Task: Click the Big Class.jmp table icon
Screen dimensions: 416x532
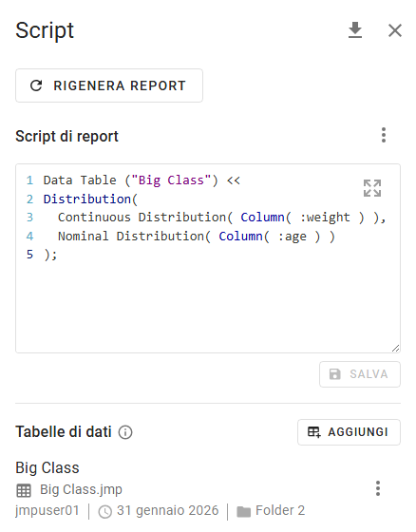Action: tap(24, 490)
